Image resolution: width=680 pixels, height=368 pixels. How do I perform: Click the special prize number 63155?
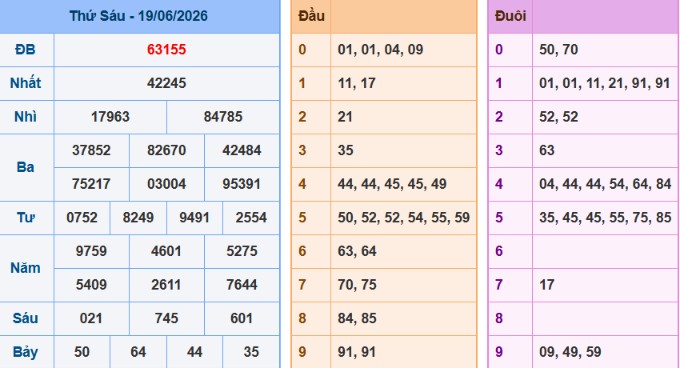coord(167,50)
